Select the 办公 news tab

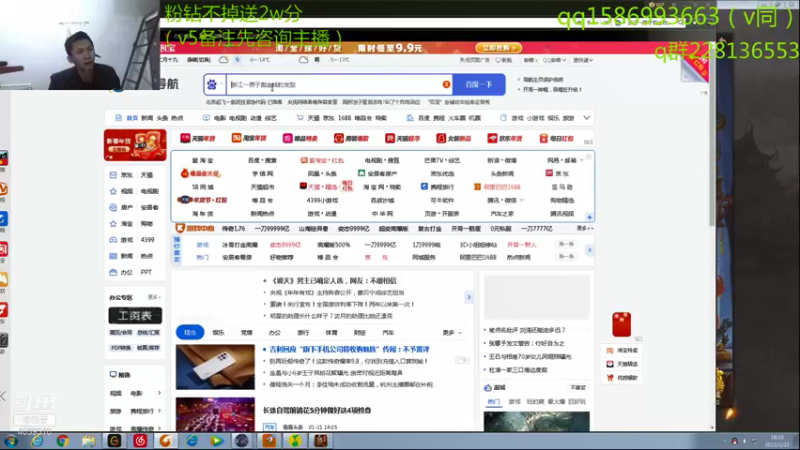(x=275, y=333)
